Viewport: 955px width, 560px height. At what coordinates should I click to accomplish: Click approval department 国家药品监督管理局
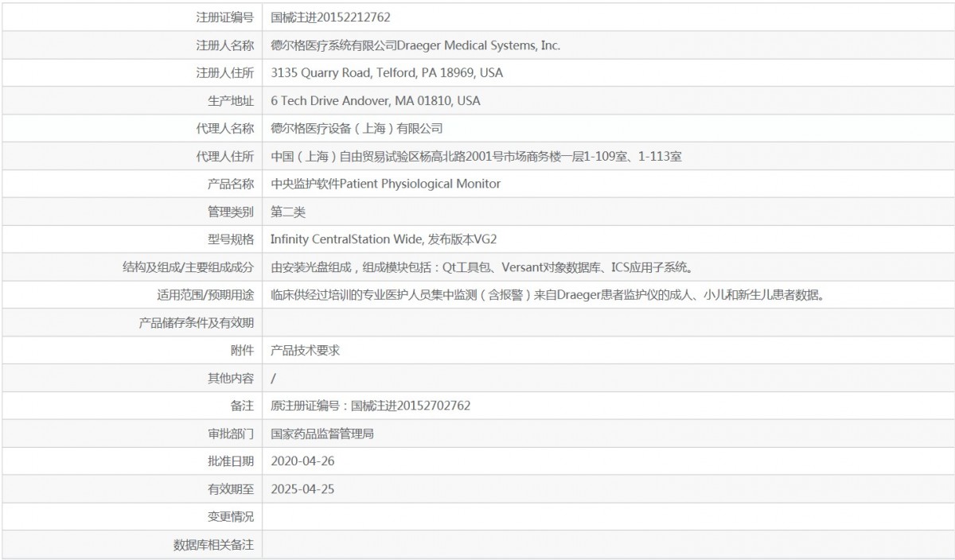coord(322,434)
